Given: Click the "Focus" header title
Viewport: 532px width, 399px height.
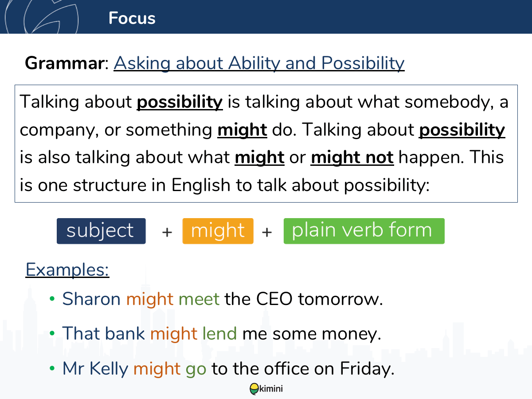Looking at the screenshot, I should tap(132, 18).
